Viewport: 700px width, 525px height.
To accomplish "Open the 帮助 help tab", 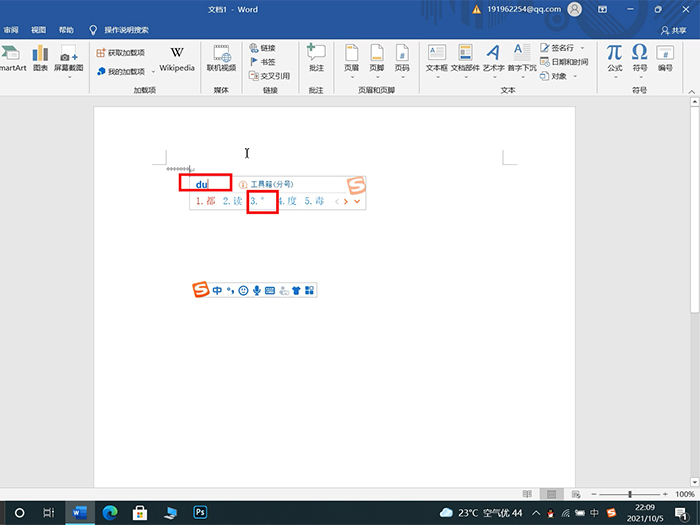I will tap(66, 30).
